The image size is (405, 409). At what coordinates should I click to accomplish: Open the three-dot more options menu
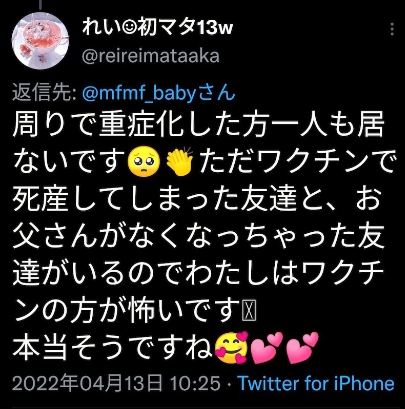point(392,30)
